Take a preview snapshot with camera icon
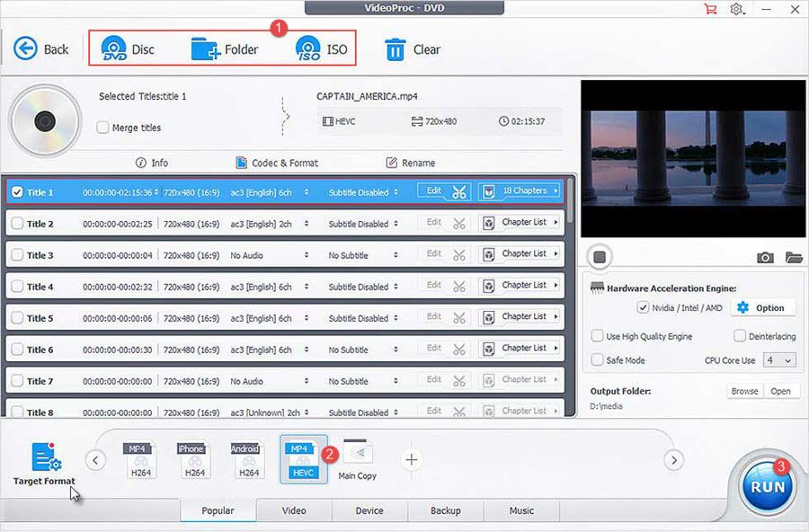The image size is (809, 532). tap(765, 257)
